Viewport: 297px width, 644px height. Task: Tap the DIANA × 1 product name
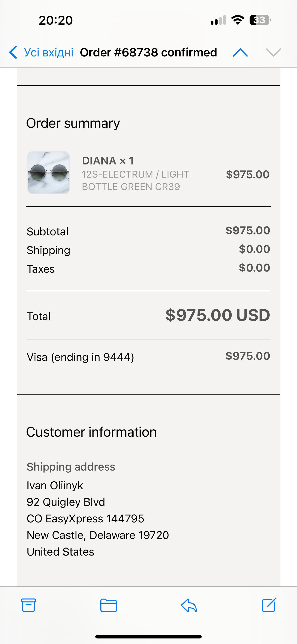coord(108,161)
